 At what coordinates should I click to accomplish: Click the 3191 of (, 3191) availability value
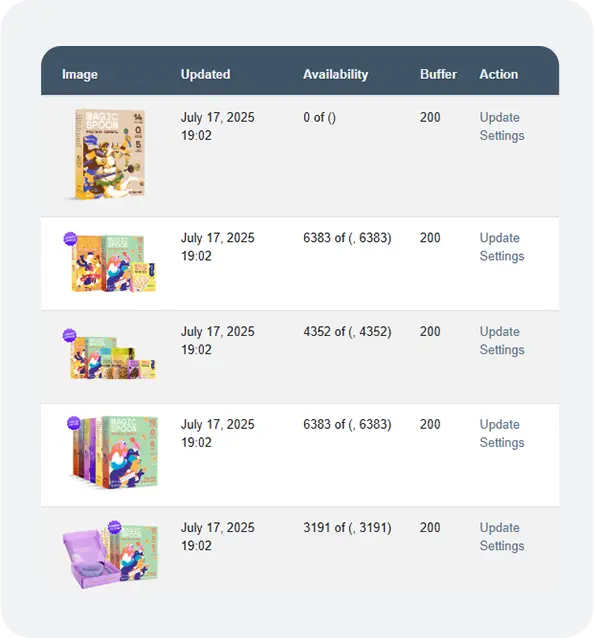(x=347, y=528)
